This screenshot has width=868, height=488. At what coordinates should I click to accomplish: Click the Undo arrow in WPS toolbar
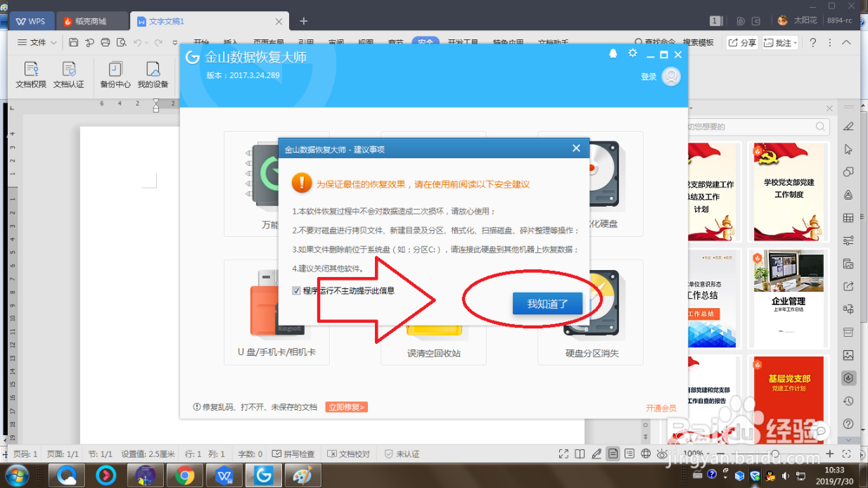137,42
